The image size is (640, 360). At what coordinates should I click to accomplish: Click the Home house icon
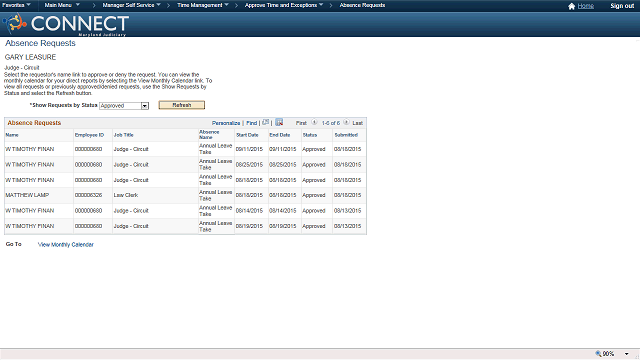(x=571, y=6)
